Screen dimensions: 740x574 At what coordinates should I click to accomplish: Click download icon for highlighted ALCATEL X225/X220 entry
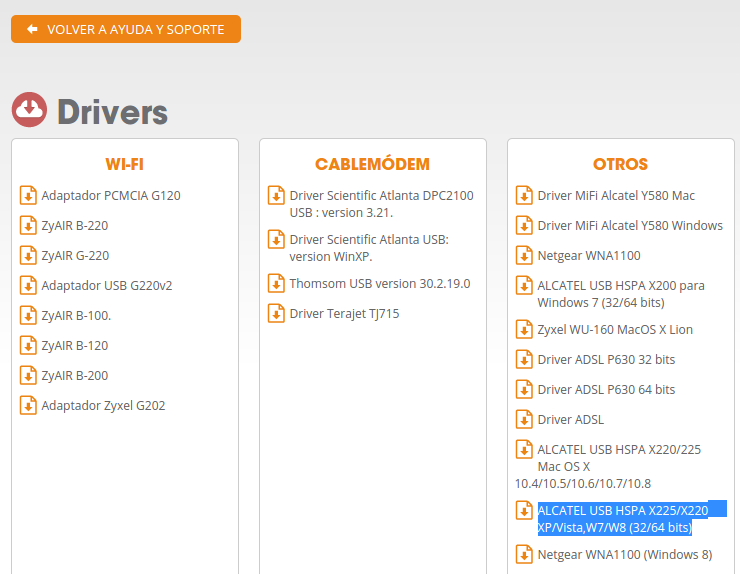(x=524, y=511)
